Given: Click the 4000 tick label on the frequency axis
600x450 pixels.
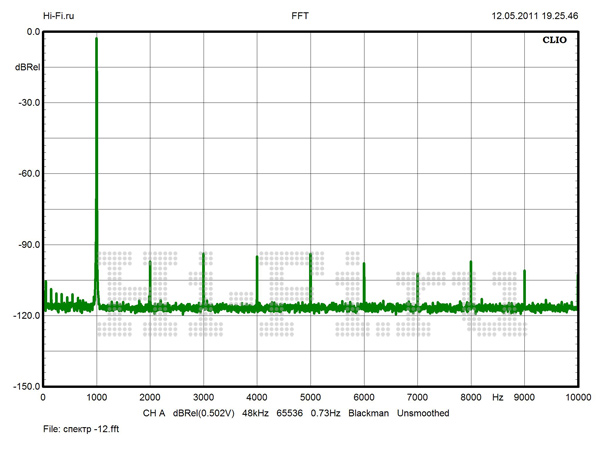Looking at the screenshot, I should coord(257,398).
